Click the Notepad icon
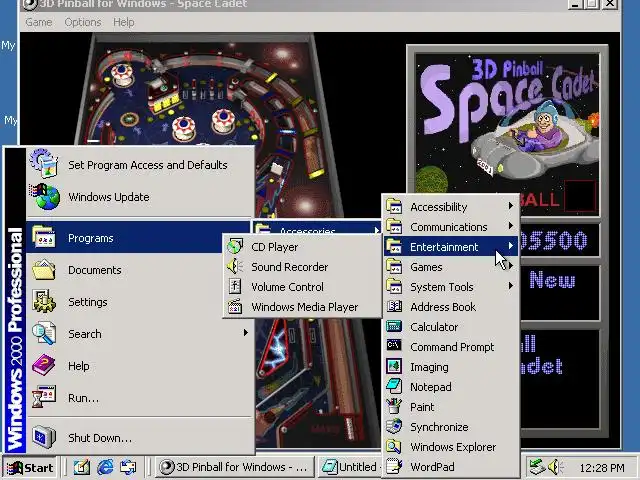The height and width of the screenshot is (480, 640). [x=394, y=386]
